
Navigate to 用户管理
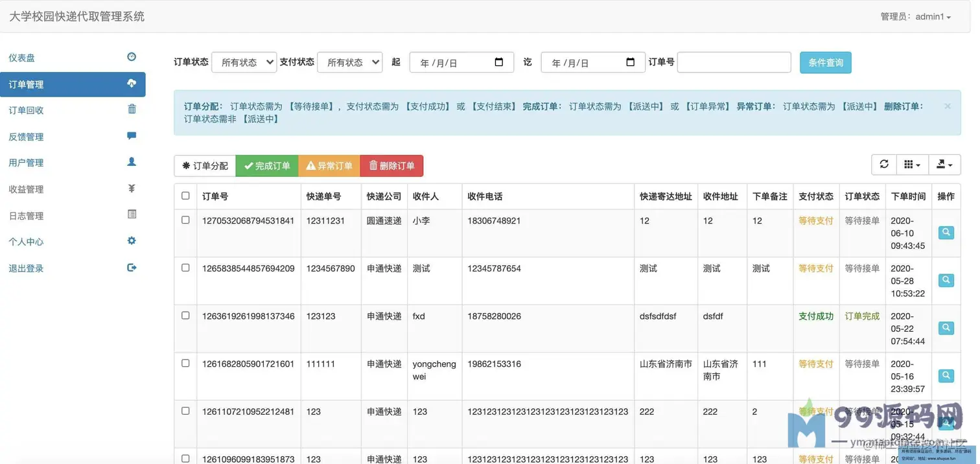pyautogui.click(x=73, y=163)
